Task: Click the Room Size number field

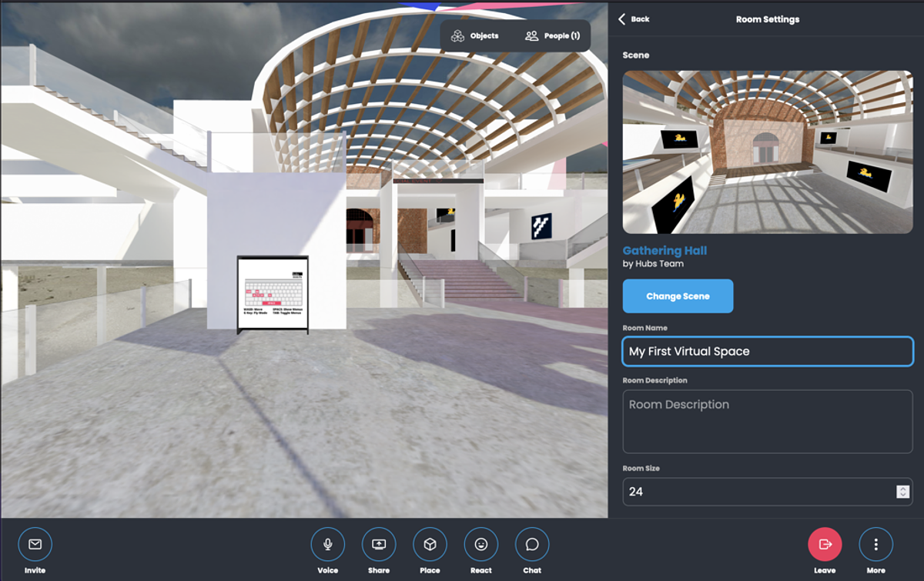Action: (755, 492)
